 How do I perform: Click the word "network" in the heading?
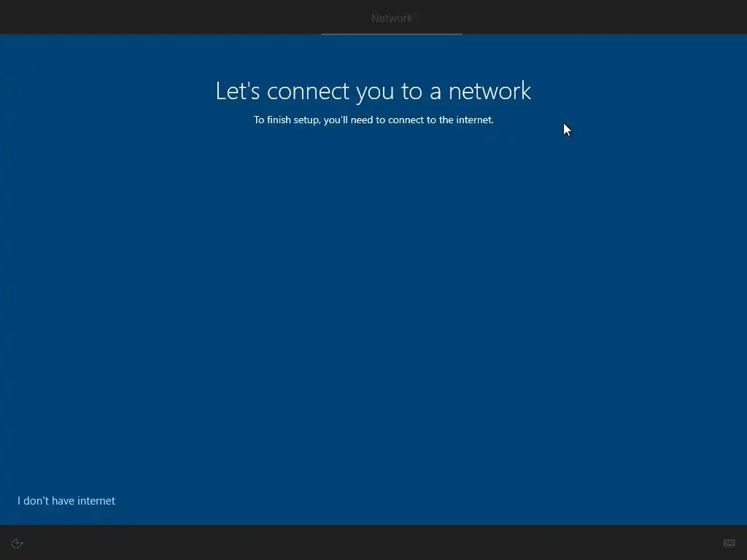[x=489, y=91]
